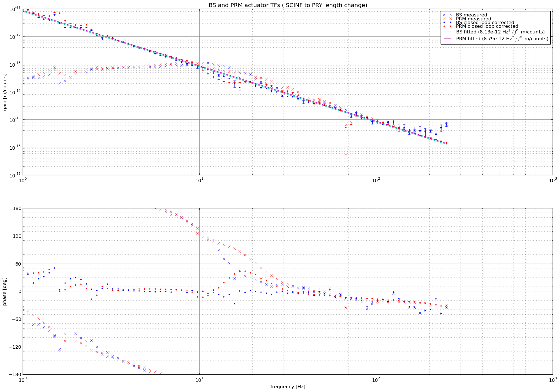Click the large red error bar near 65 Hz
560x392 pixels.
[x=346, y=137]
